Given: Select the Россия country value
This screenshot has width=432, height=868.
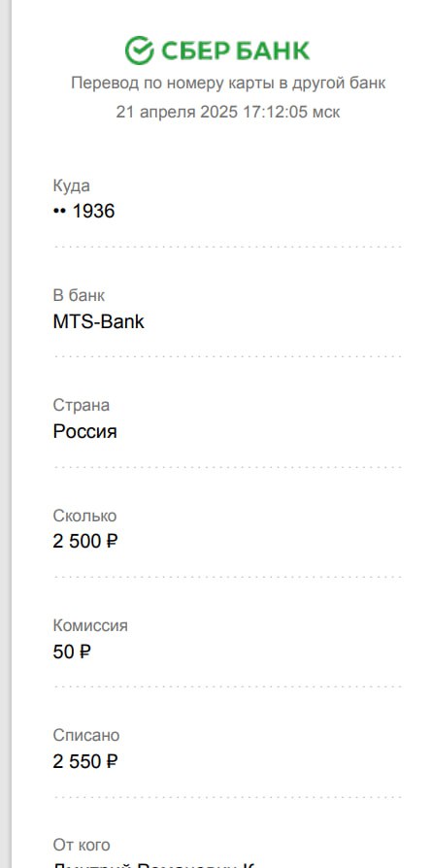Looking at the screenshot, I should (84, 431).
